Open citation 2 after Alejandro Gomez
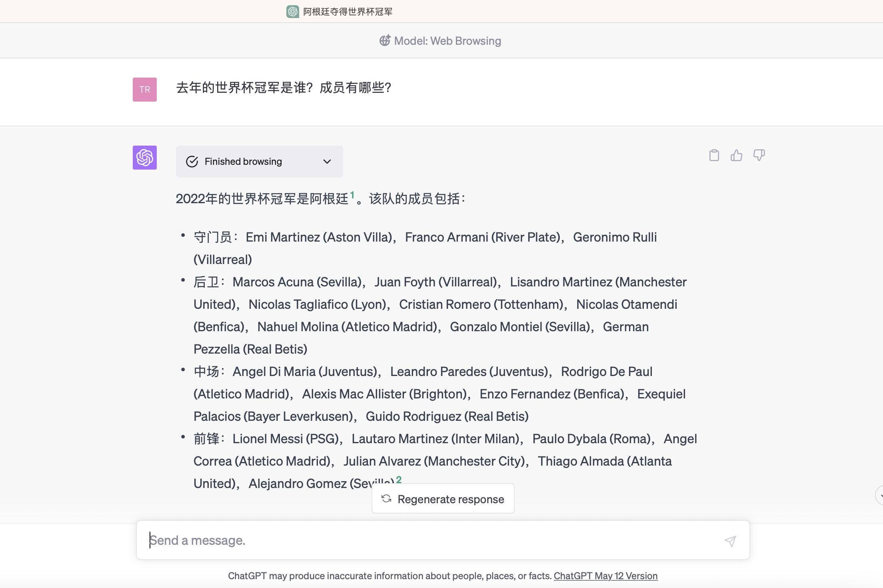Screen dimensions: 883x588 coord(399,480)
